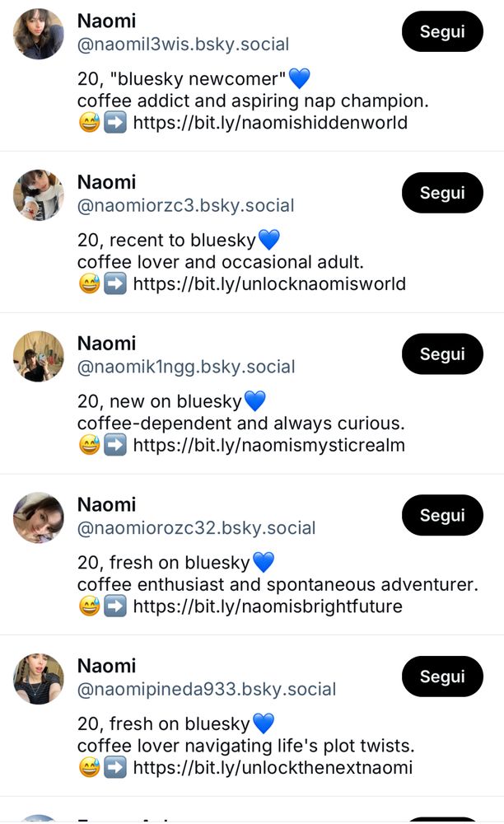The image size is (504, 824).
Task: Open avatar of naomik1ngg profile
Action: click(x=39, y=356)
